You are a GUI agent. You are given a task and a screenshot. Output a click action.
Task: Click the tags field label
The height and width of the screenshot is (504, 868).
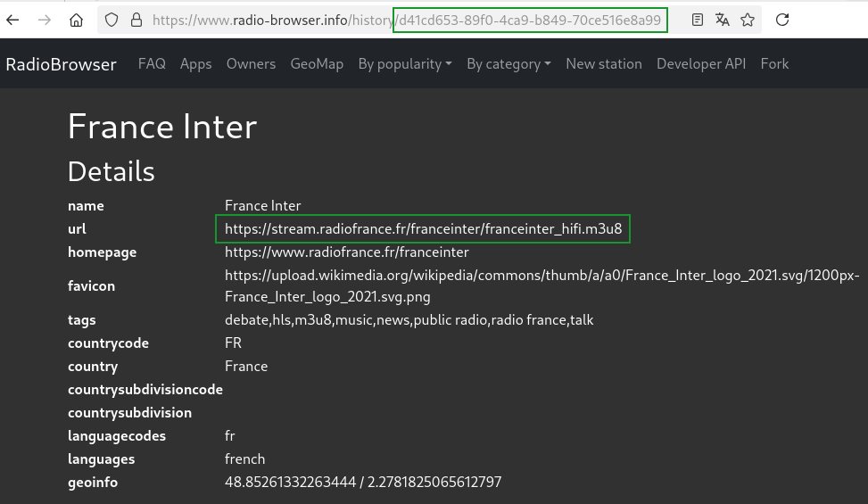click(81, 320)
